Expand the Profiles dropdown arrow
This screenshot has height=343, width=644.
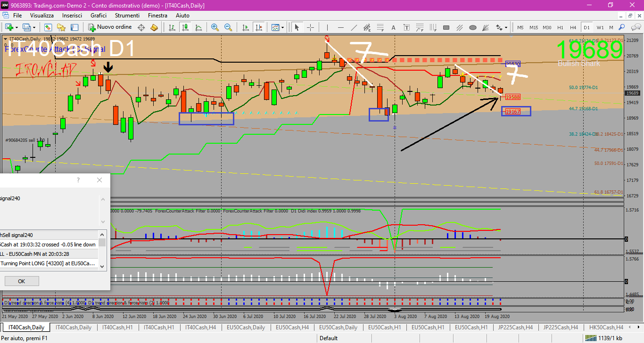click(x=34, y=27)
